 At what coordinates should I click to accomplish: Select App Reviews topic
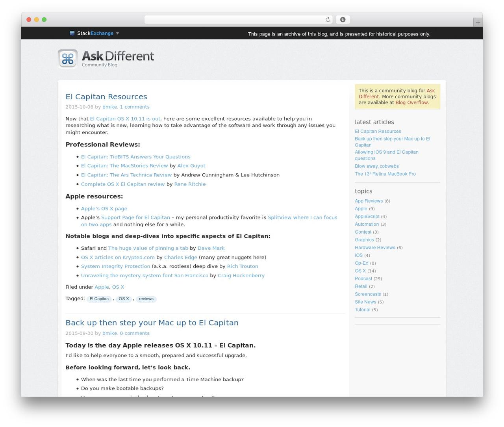tap(369, 201)
